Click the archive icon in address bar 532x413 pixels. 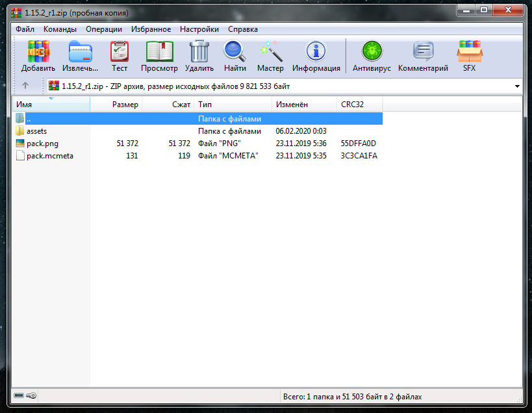coord(54,86)
